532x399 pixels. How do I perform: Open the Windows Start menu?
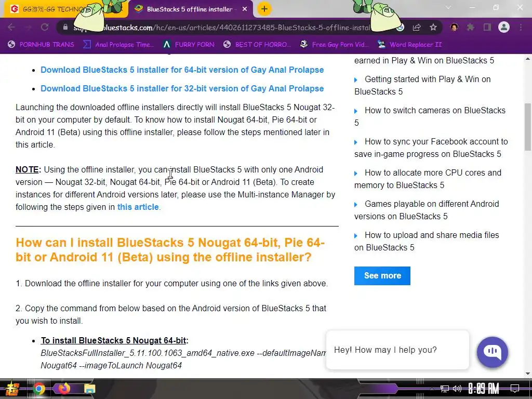(12, 389)
